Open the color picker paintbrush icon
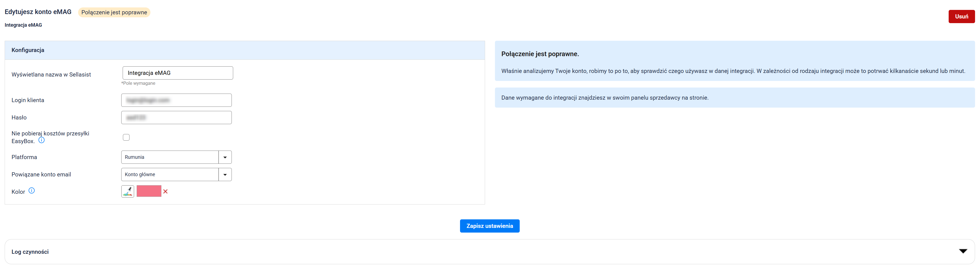The height and width of the screenshot is (270, 980). pyautogui.click(x=127, y=191)
